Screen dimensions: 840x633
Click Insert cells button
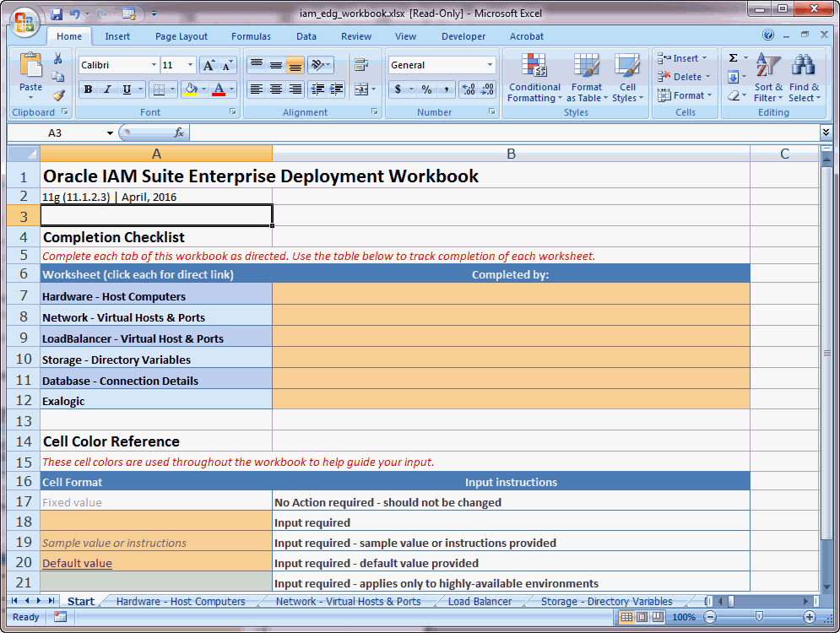[x=682, y=58]
